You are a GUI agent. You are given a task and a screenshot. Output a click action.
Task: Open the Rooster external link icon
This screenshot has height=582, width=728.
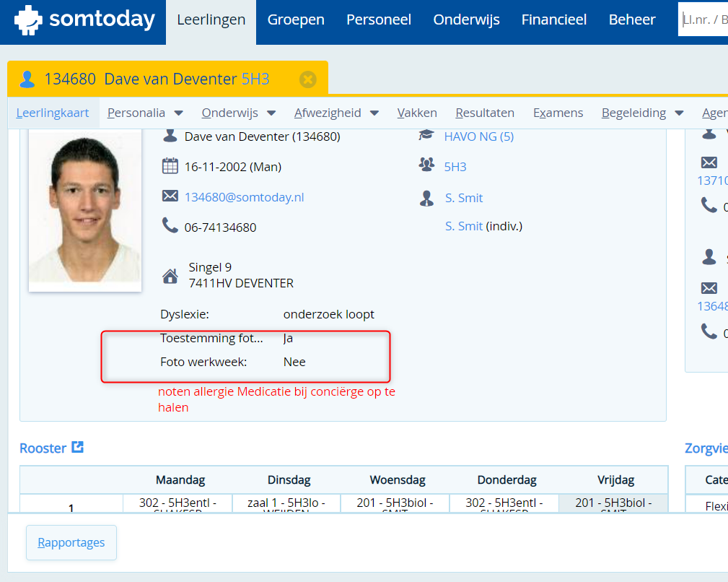pyautogui.click(x=77, y=447)
